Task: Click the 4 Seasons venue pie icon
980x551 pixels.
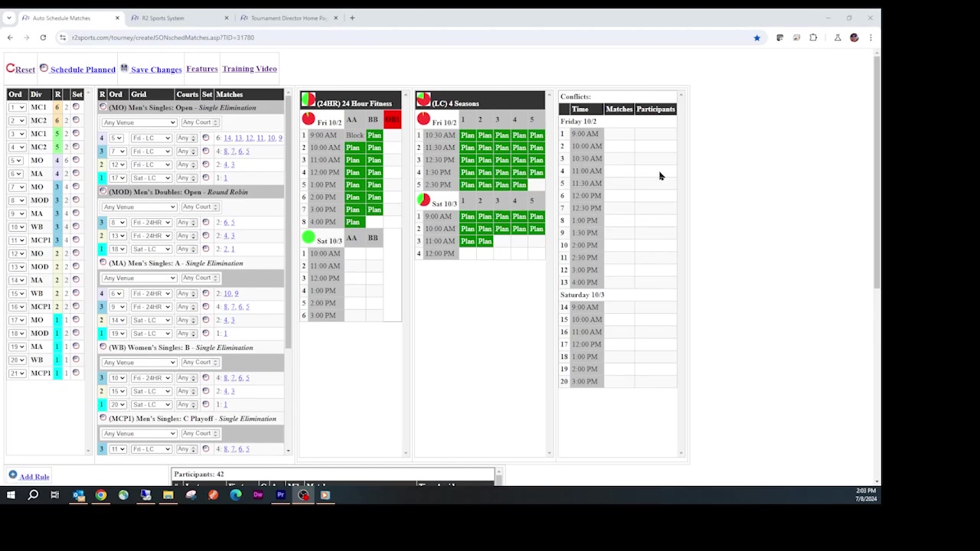Action: 423,100
